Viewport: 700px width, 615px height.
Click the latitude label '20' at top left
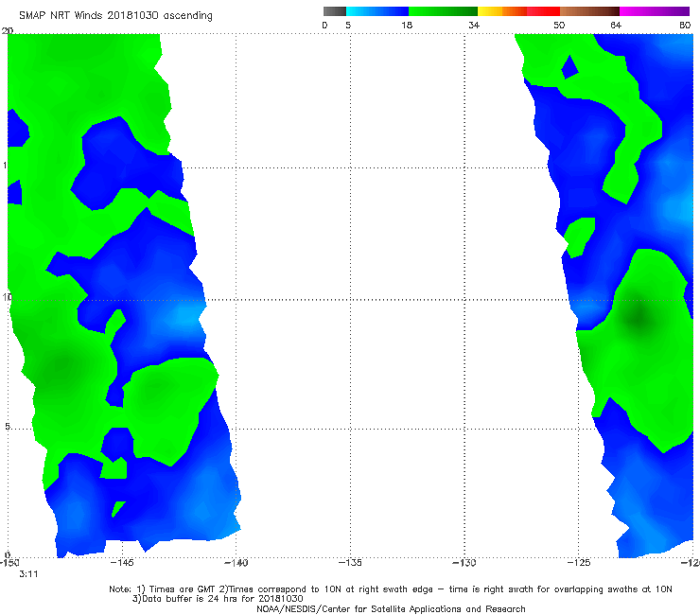8,30
